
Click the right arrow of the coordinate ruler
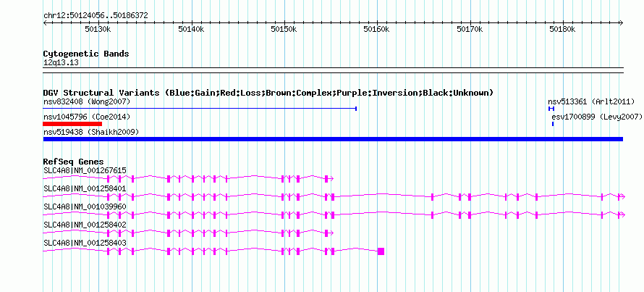622,23
